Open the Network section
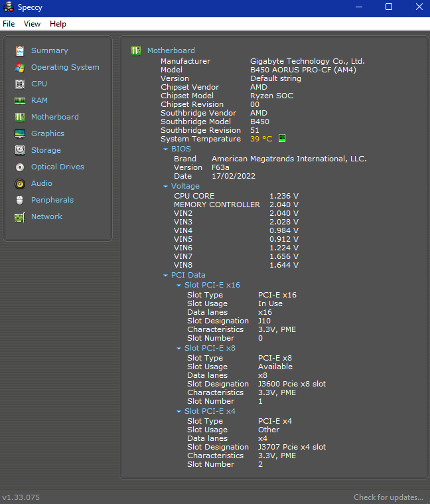The height and width of the screenshot is (504, 430). pyautogui.click(x=46, y=216)
